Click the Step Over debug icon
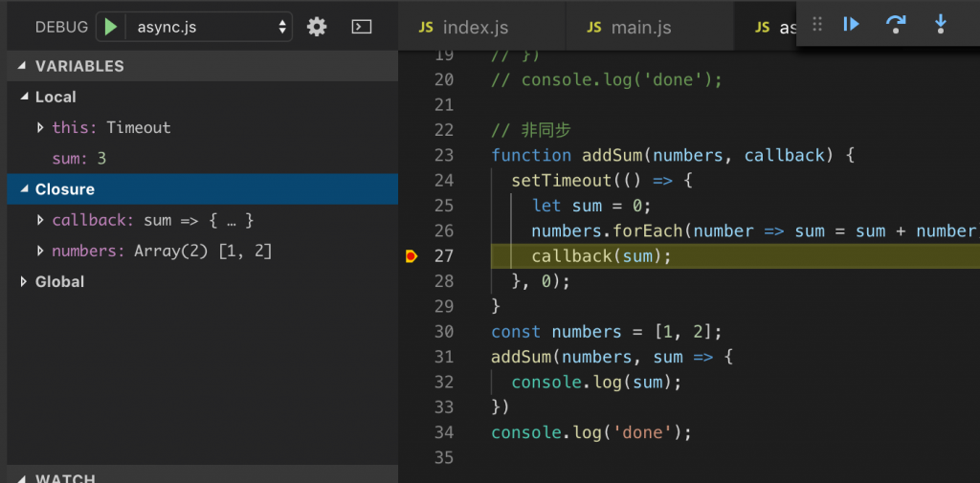Screen dimensions: 980x483 point(896,24)
